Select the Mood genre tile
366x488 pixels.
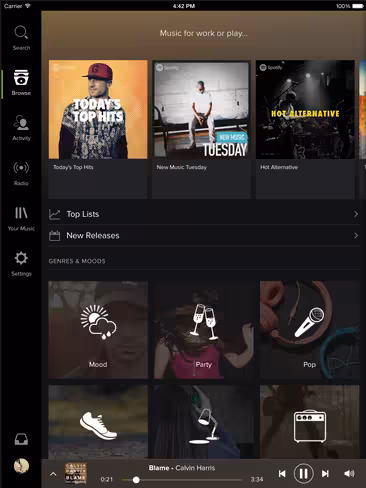pyautogui.click(x=98, y=330)
